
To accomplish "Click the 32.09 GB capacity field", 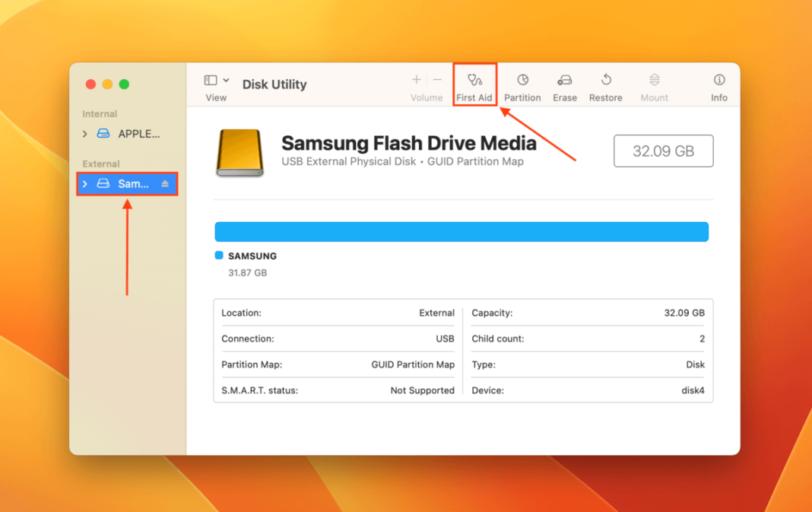I will click(x=663, y=151).
